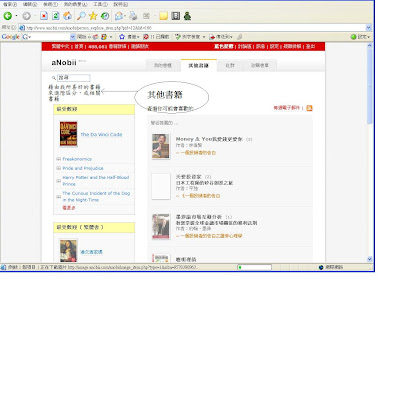Click the list icon beside Freakonomics
Screen dimensions: 400x398
(x=59, y=159)
